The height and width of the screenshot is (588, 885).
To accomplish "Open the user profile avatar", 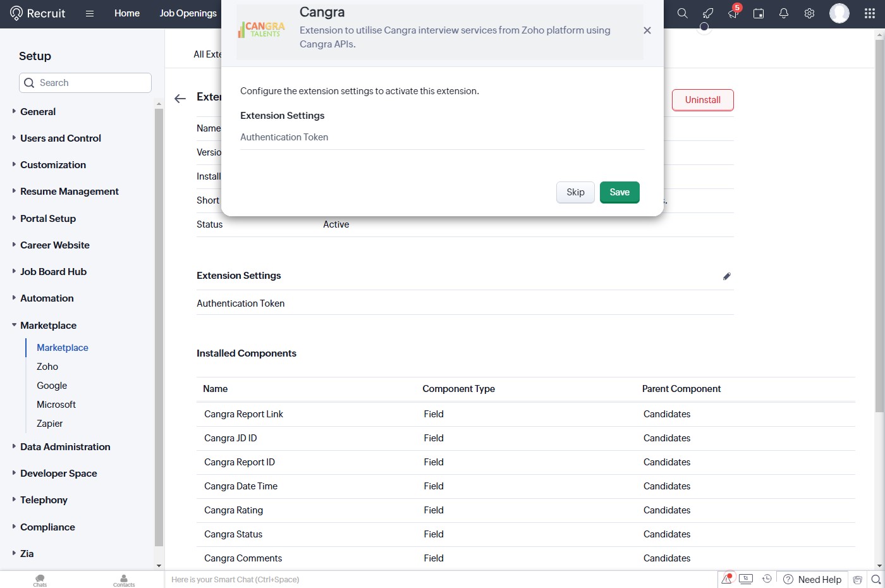I will 839,13.
